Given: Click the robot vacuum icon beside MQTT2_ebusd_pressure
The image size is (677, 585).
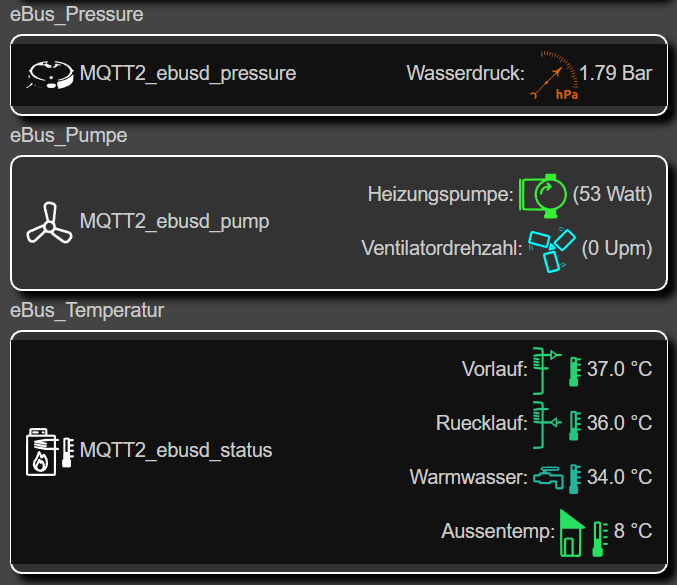Looking at the screenshot, I should pyautogui.click(x=50, y=74).
